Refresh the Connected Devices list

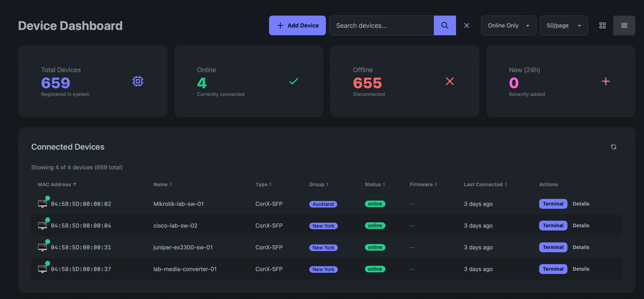(x=613, y=147)
